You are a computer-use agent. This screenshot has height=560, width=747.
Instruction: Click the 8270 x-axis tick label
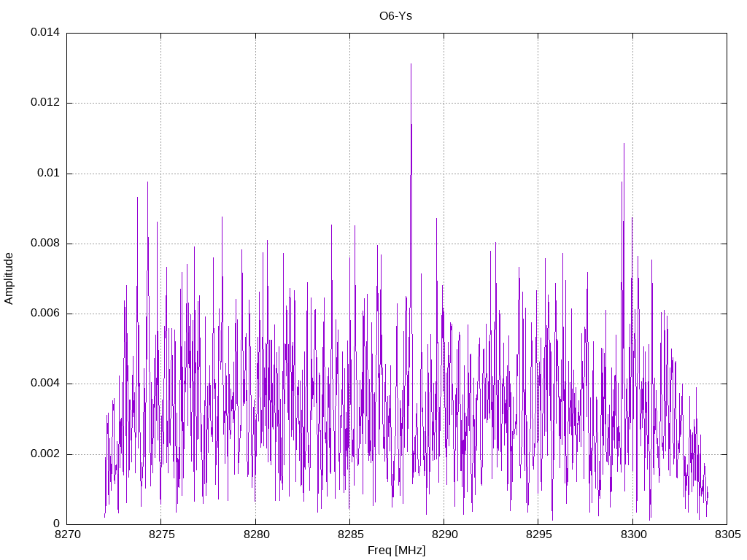67,534
